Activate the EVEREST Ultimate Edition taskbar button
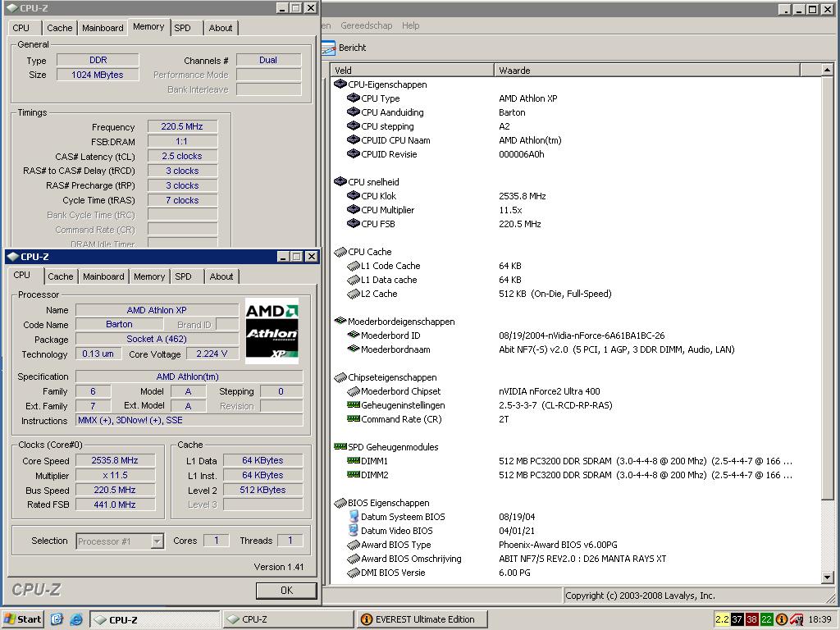 click(422, 619)
